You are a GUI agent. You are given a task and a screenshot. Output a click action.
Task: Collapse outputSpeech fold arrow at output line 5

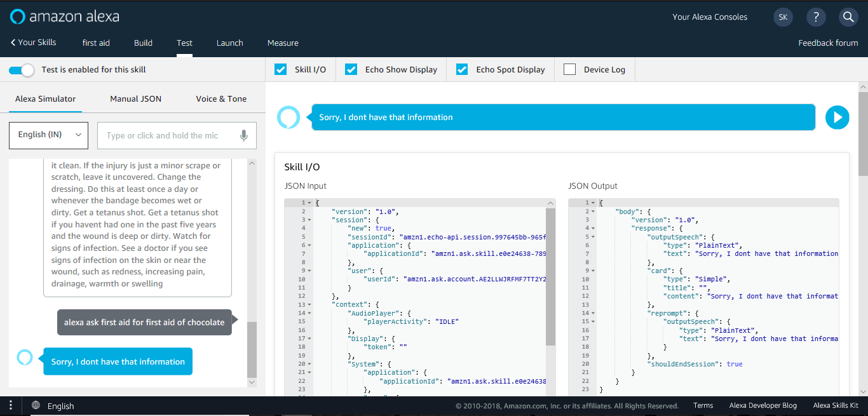(594, 237)
